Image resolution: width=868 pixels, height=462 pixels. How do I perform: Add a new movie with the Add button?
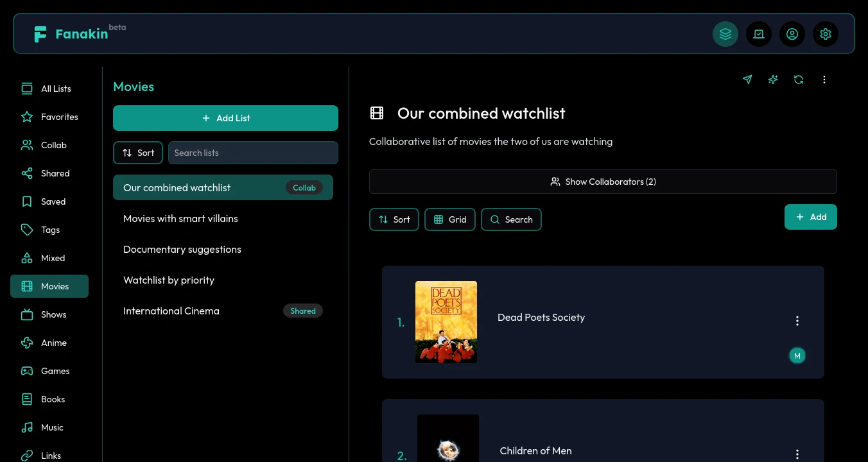pyautogui.click(x=810, y=217)
